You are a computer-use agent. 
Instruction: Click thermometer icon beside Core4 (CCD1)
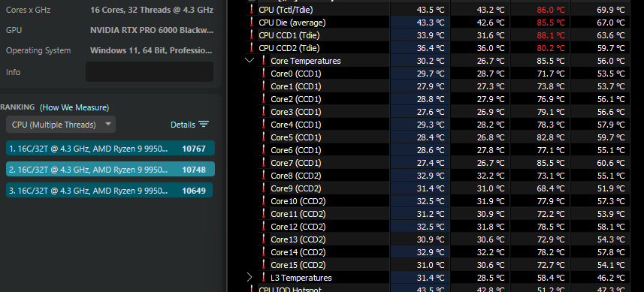pos(264,125)
